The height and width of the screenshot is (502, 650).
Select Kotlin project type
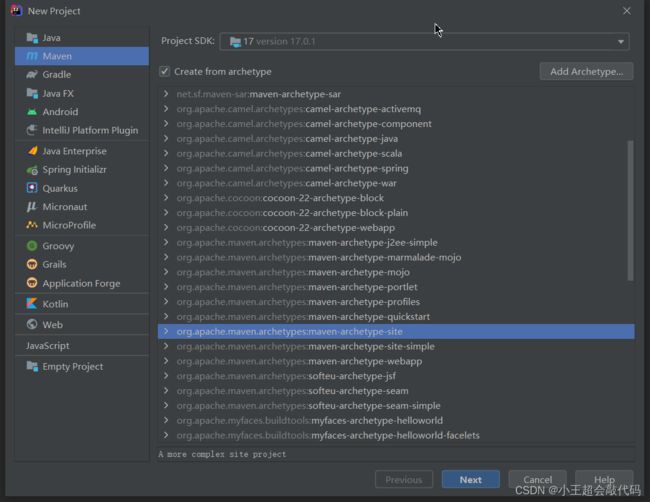click(82, 304)
